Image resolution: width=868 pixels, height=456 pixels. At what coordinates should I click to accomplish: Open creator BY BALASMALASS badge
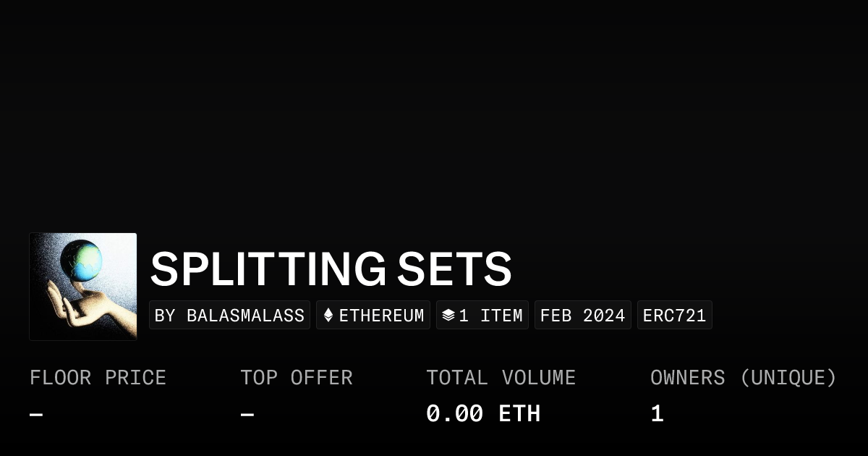coord(229,316)
